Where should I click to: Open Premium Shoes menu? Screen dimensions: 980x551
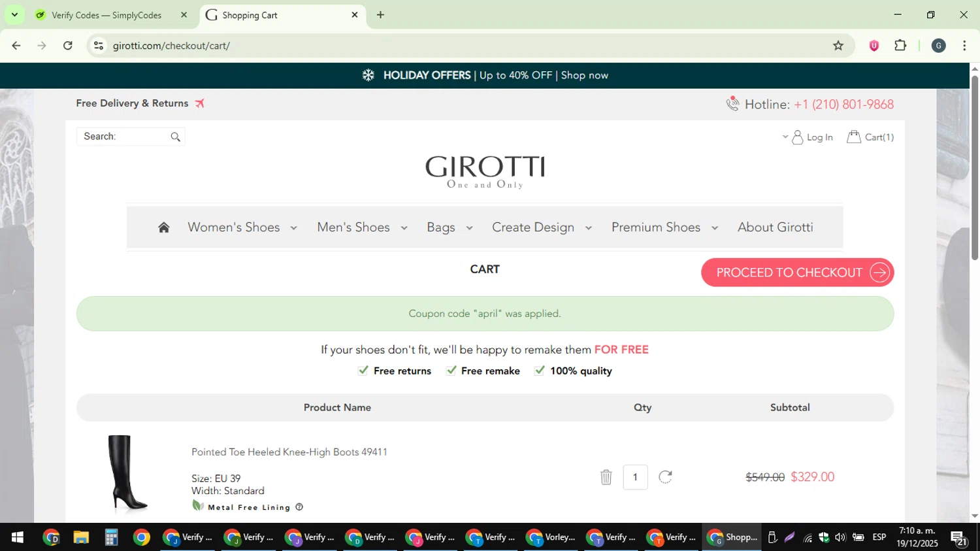656,227
